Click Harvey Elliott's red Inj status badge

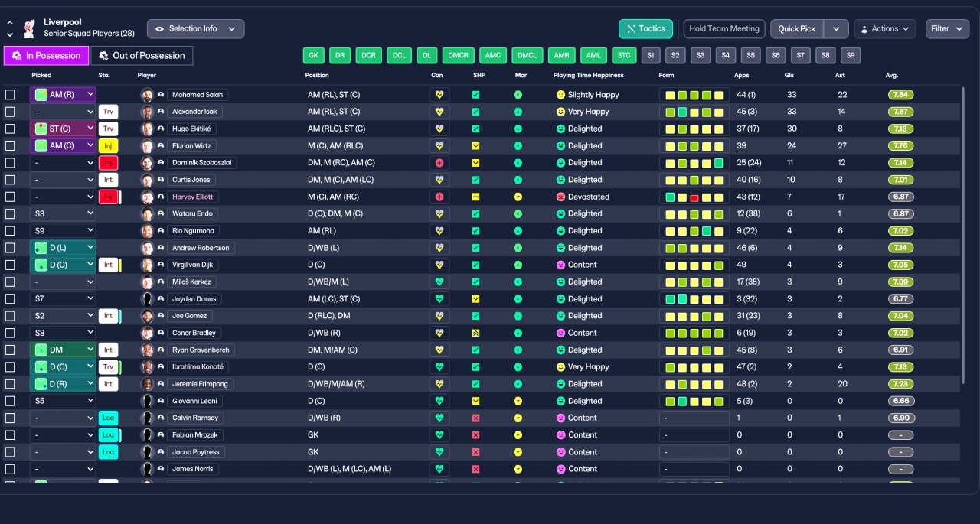108,197
